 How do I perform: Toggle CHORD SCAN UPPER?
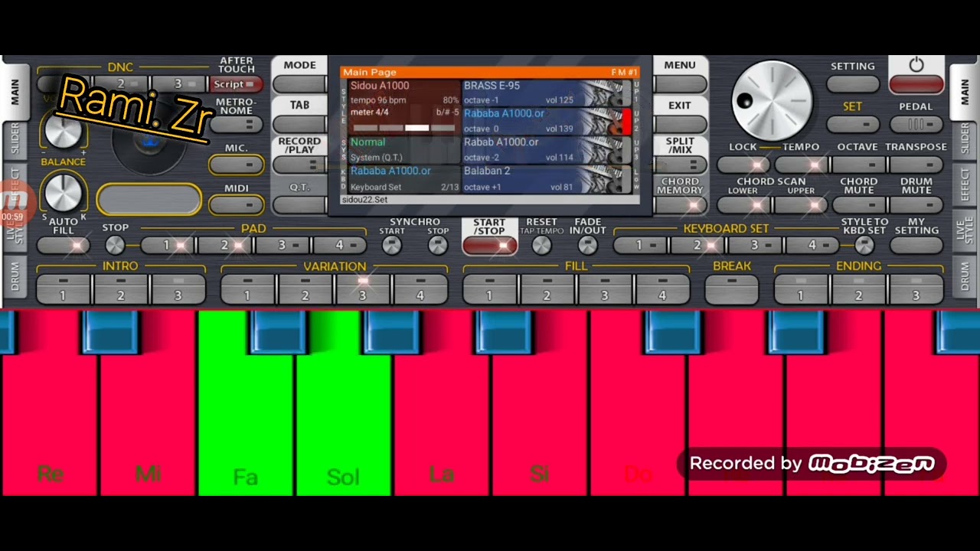click(801, 204)
